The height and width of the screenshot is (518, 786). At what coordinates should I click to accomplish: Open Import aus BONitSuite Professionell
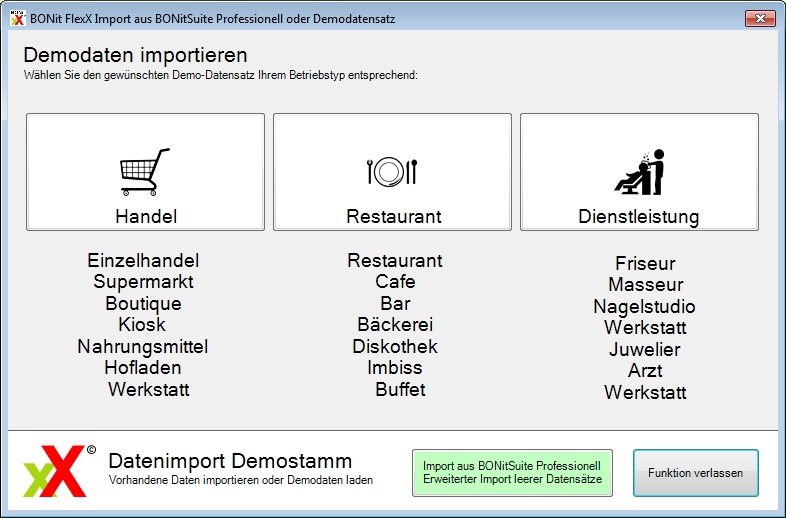point(512,472)
